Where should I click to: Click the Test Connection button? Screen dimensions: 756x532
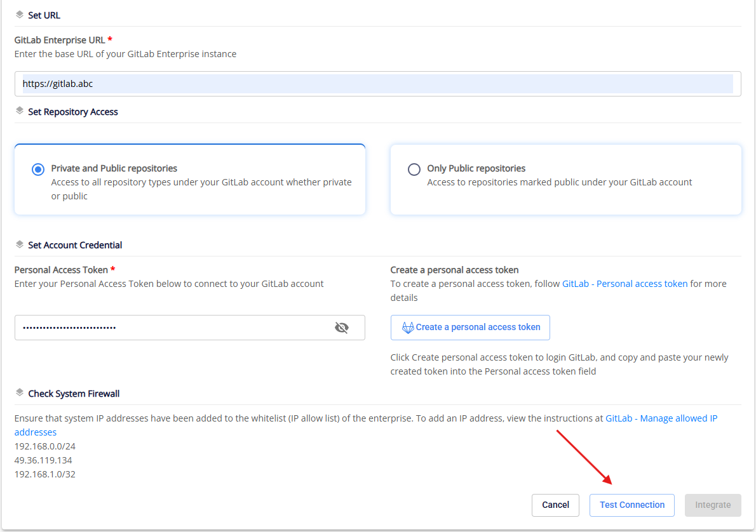coord(631,505)
